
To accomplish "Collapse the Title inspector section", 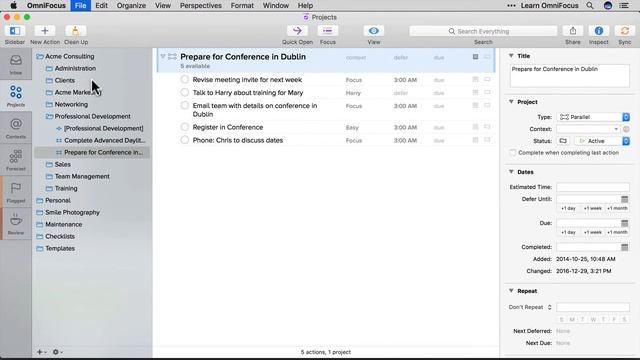I will click(511, 56).
